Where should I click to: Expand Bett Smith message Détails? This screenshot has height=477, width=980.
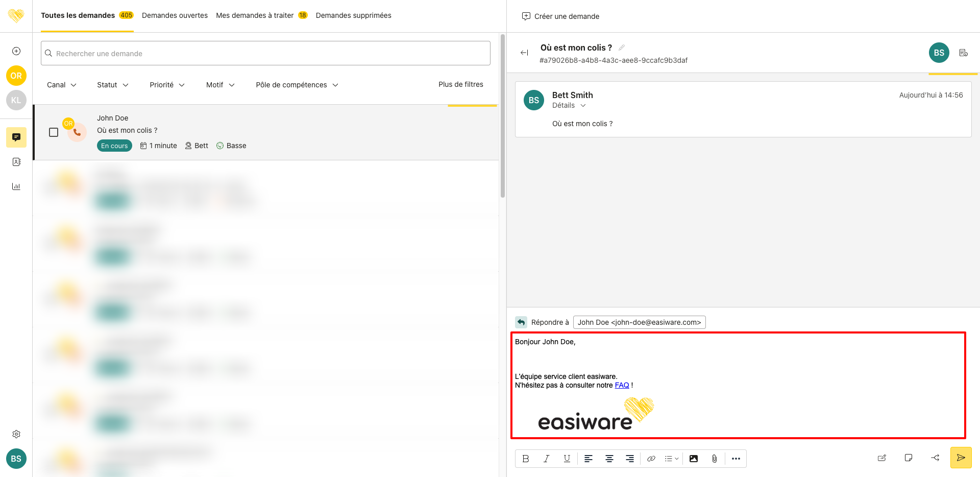tap(569, 105)
